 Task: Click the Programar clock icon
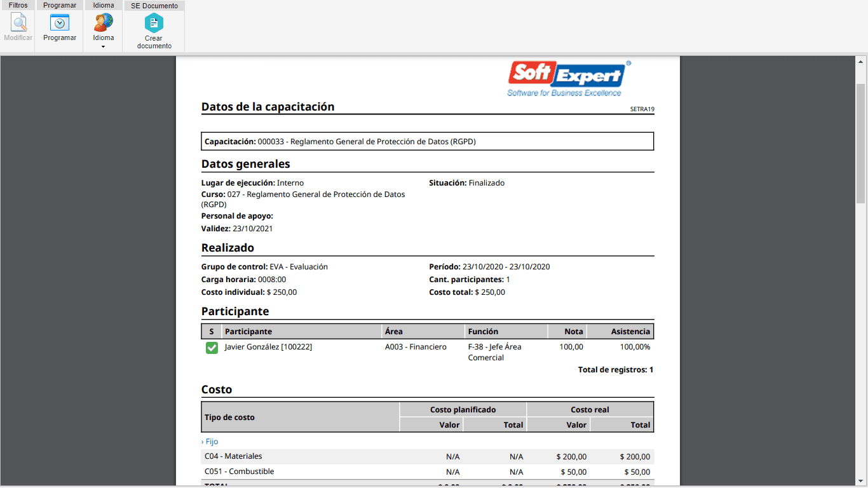coord(60,22)
